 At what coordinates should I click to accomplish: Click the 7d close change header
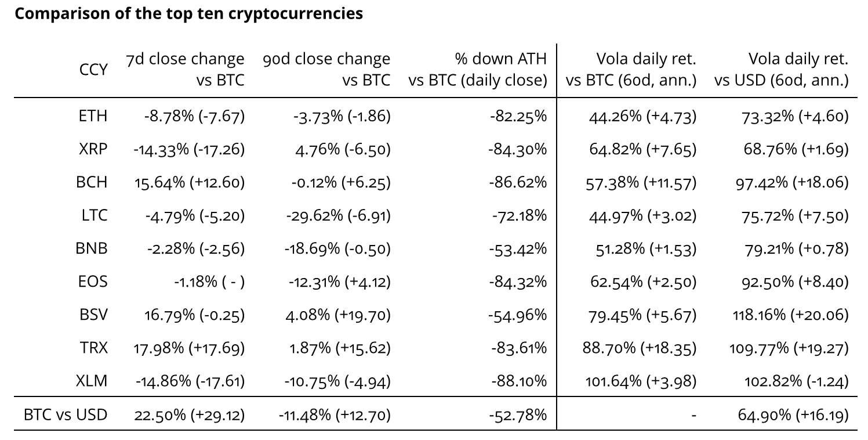click(185, 70)
